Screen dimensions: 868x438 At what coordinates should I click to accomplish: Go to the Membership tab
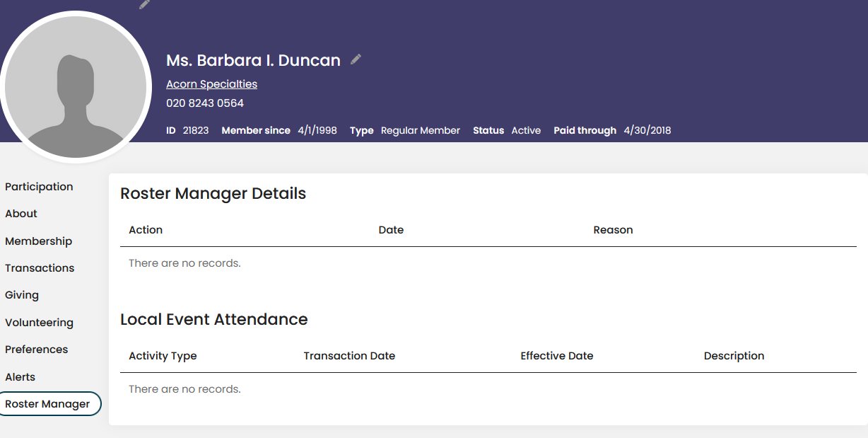tap(38, 241)
